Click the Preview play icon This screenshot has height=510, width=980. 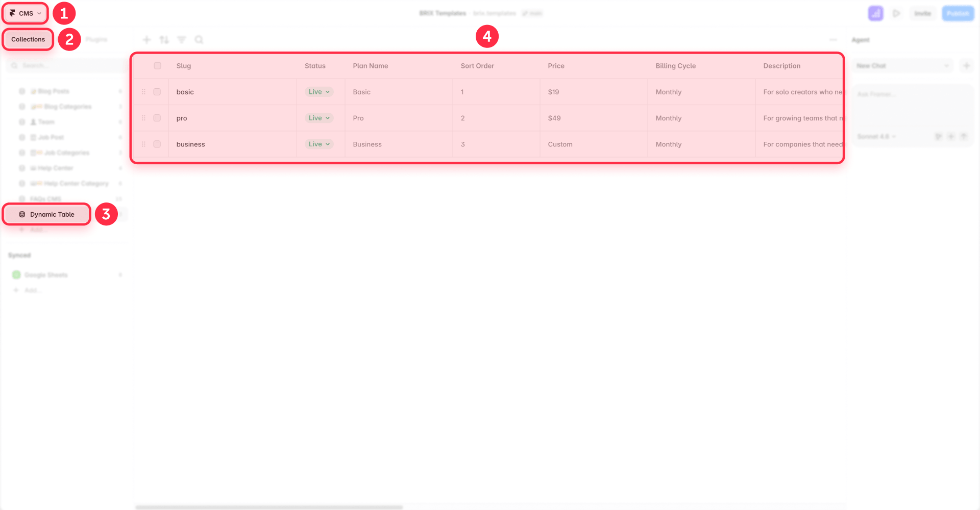click(896, 13)
